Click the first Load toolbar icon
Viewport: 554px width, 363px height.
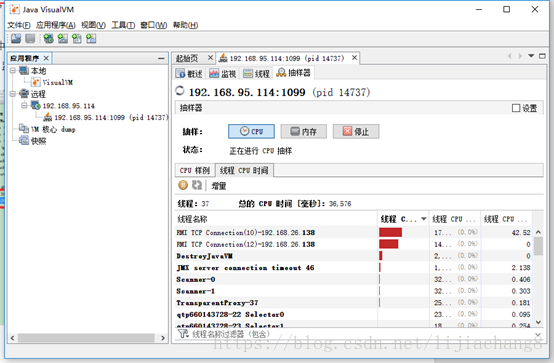(16, 39)
